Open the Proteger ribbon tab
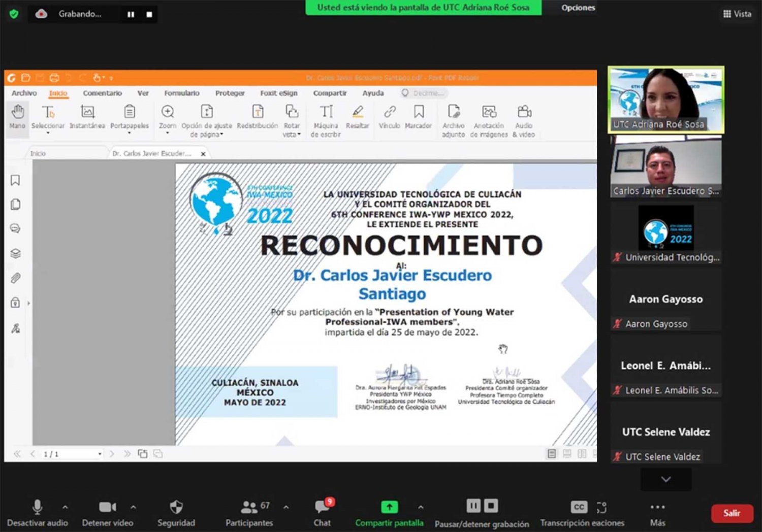This screenshot has height=532, width=762. 230,93
